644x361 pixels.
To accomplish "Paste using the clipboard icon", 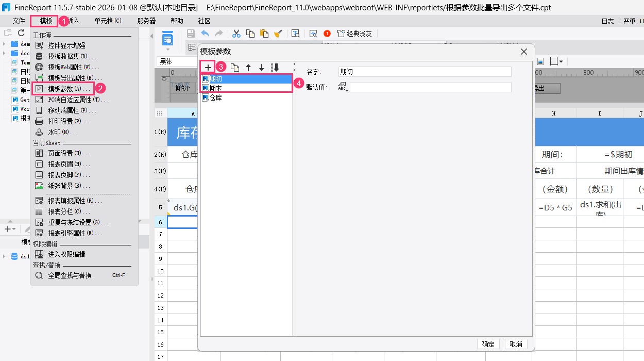I will 264,34.
